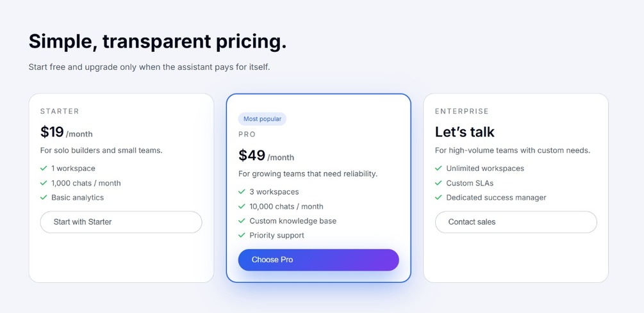Select the $49 /month Pro price
The height and width of the screenshot is (313, 644).
coord(266,156)
